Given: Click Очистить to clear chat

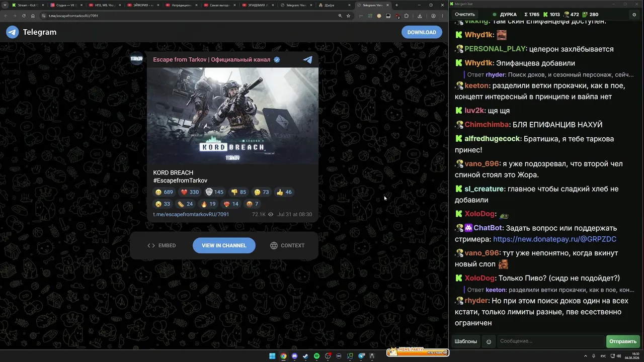Looking at the screenshot, I should [465, 15].
